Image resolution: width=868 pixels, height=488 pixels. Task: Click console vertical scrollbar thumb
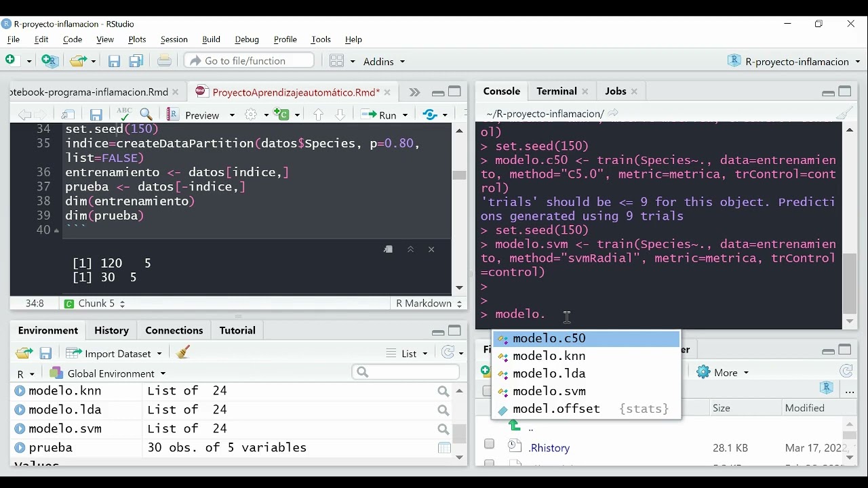click(850, 283)
